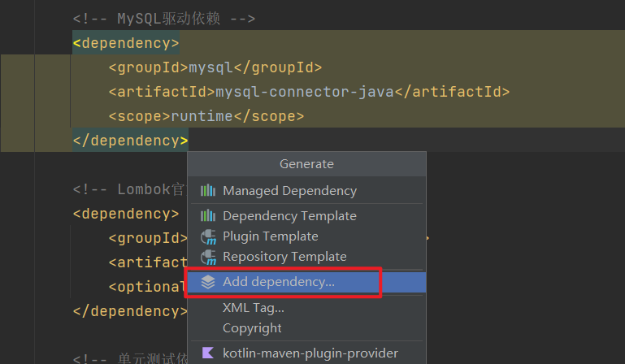Screen dimensions: 625x364
Task: Click the Managed Dependency bar-chart icon
Action: (208, 191)
